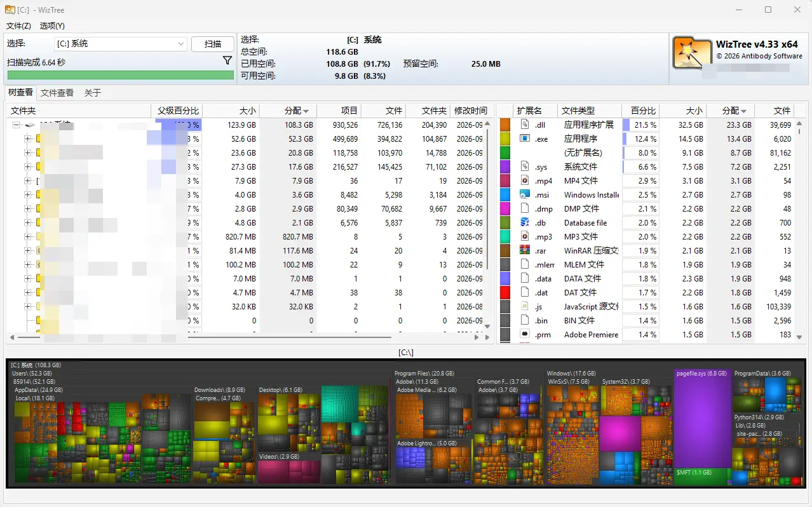Image resolution: width=812 pixels, height=507 pixels.
Task: Click the .mlem file icon
Action: pos(525,264)
